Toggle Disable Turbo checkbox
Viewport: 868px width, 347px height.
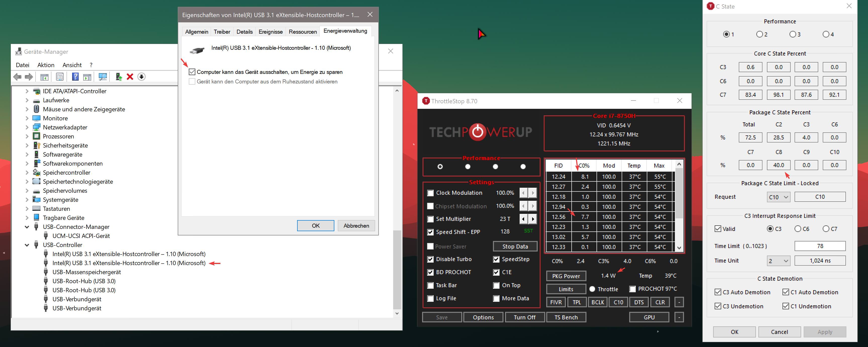click(430, 259)
